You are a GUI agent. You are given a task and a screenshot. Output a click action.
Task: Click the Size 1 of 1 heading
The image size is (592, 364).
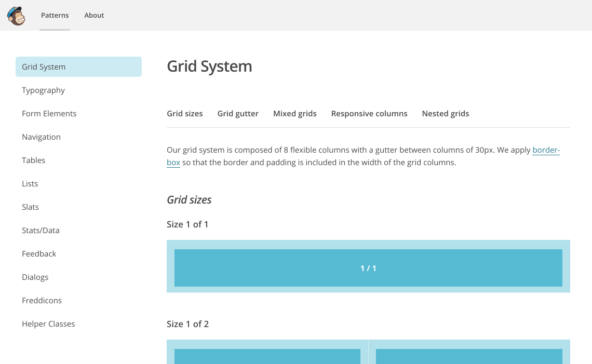click(187, 224)
